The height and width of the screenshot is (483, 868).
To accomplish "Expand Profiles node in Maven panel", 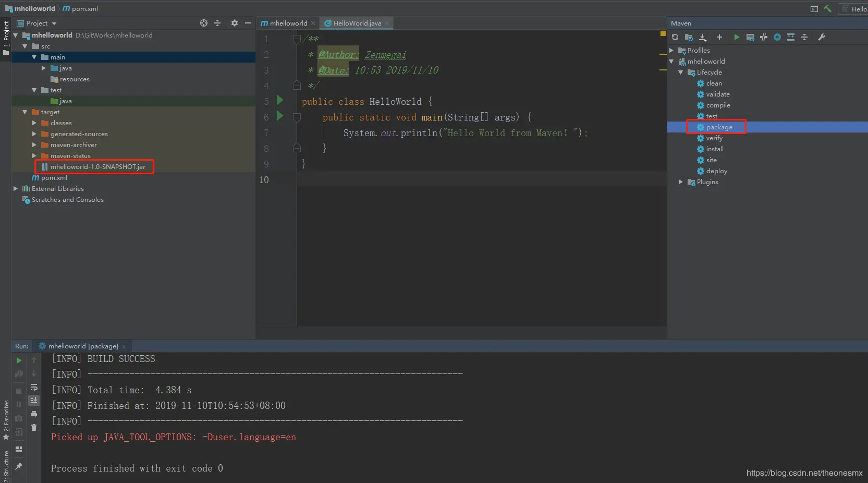I will 671,51.
